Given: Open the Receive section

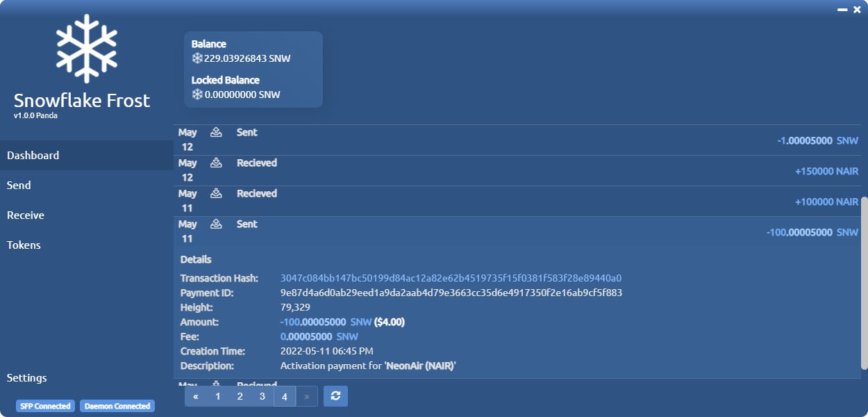Looking at the screenshot, I should pyautogui.click(x=87, y=215).
